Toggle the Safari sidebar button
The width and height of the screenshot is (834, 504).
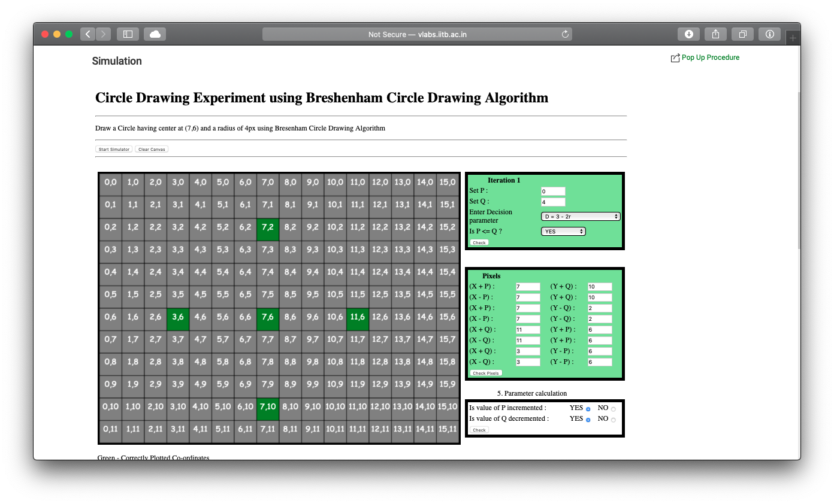tap(128, 34)
